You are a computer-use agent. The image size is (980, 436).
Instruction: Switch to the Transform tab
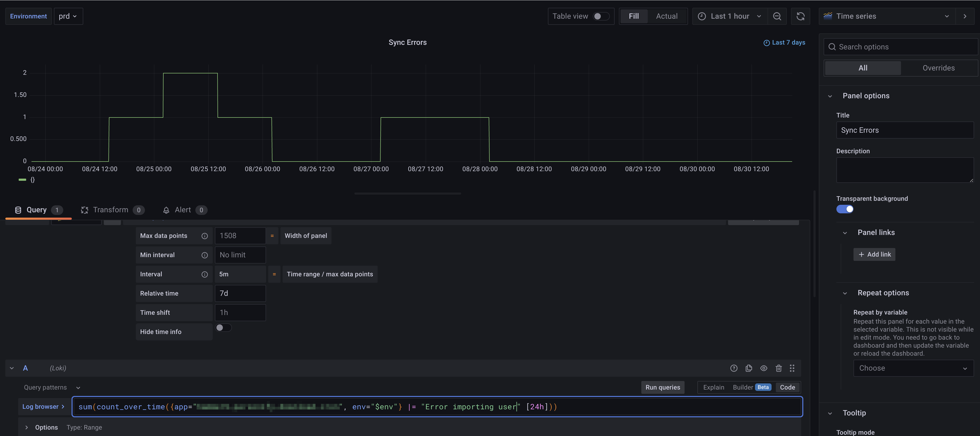[x=110, y=210]
